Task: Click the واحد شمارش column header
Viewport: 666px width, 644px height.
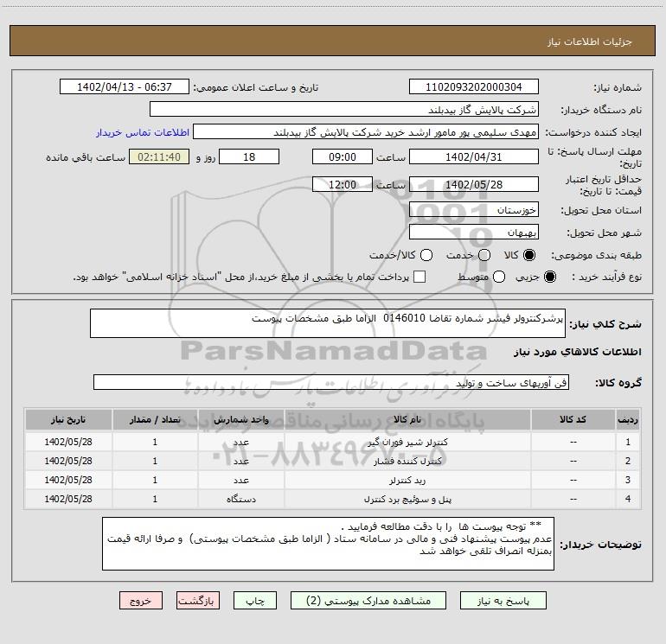Action: tap(240, 419)
